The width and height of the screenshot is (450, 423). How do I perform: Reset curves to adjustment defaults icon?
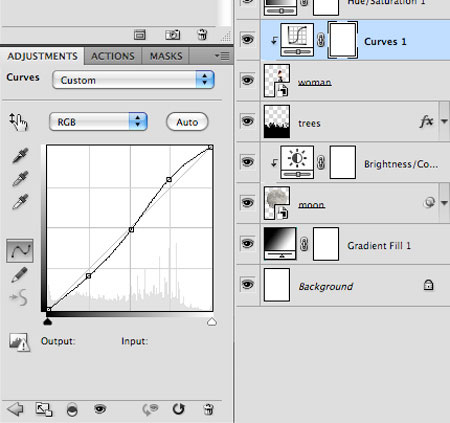coord(179,409)
